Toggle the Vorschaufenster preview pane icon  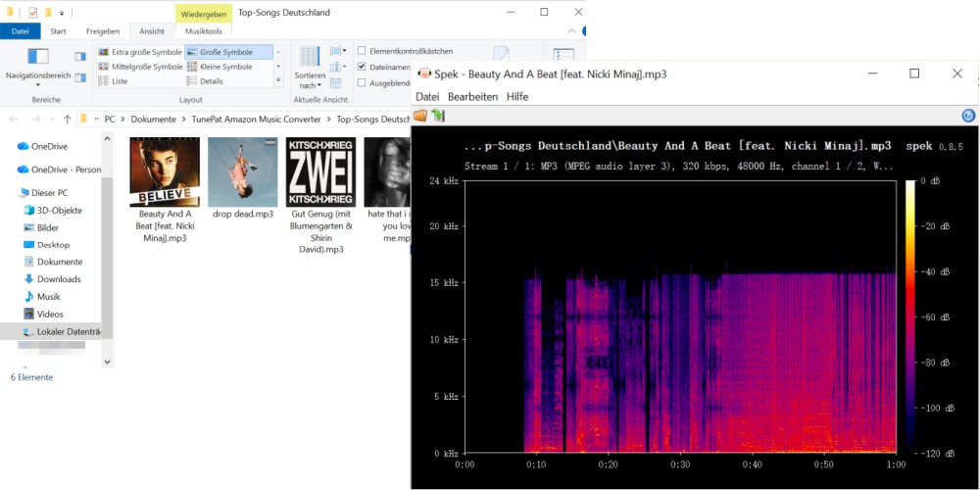point(80,56)
